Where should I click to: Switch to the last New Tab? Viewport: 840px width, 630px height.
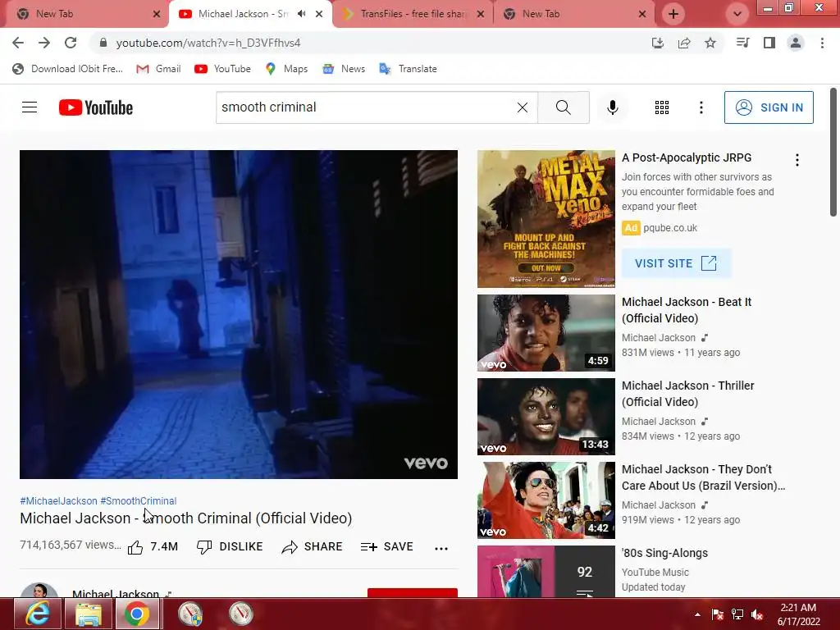(x=575, y=14)
